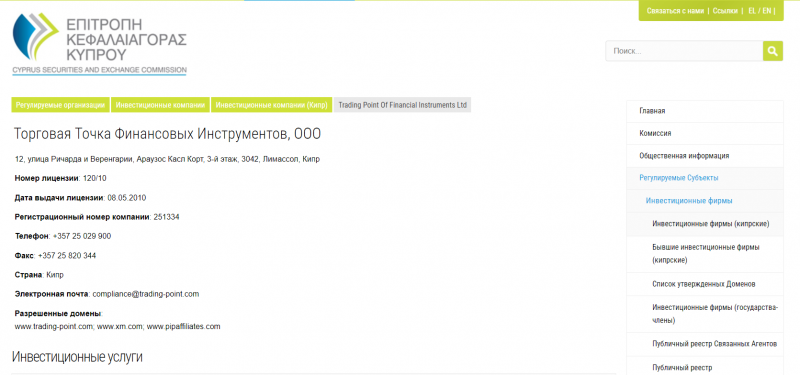
Task: Click the address line 12, улица Ричарда и Веренгарии
Action: pos(167,160)
